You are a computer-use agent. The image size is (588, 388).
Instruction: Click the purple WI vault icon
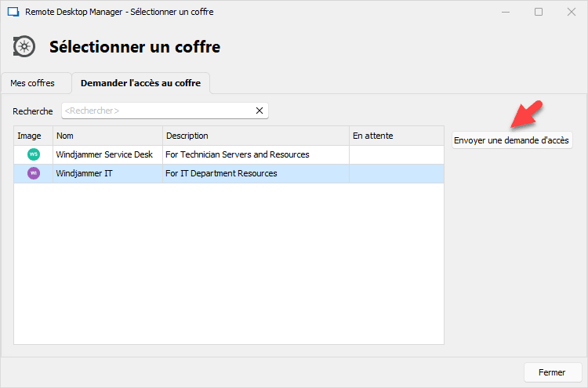tap(33, 173)
